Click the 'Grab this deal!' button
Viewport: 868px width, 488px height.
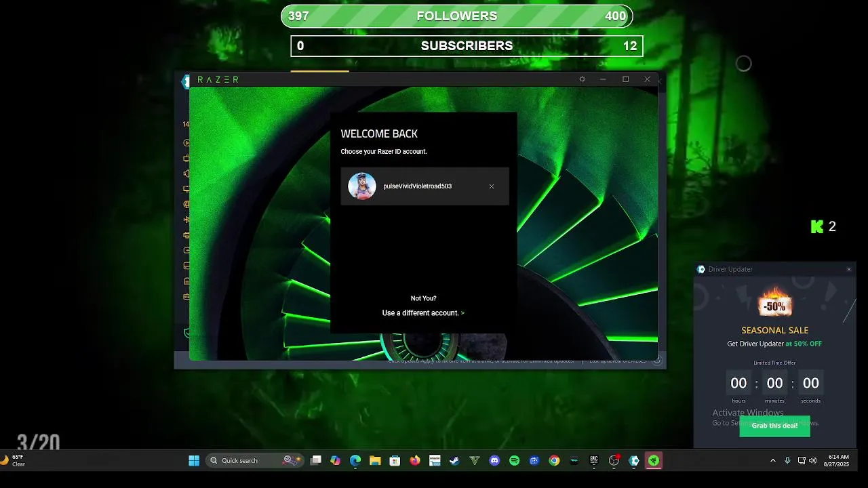click(x=774, y=426)
